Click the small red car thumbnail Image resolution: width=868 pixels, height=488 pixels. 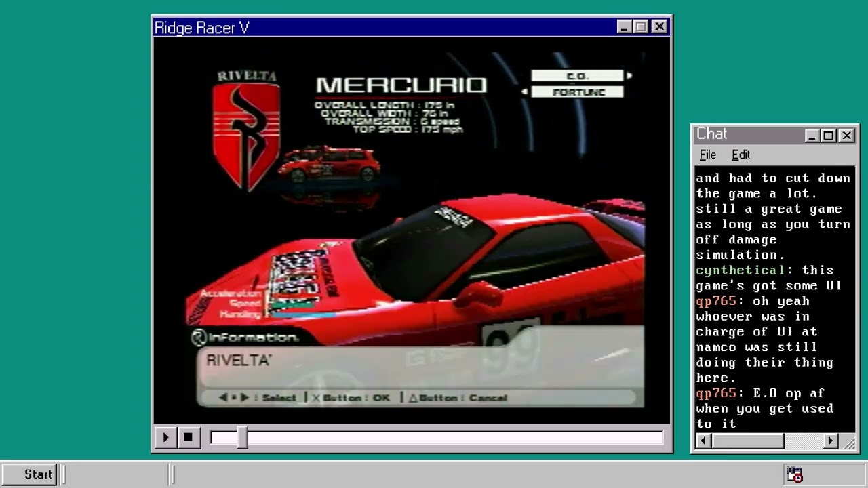tap(330, 165)
